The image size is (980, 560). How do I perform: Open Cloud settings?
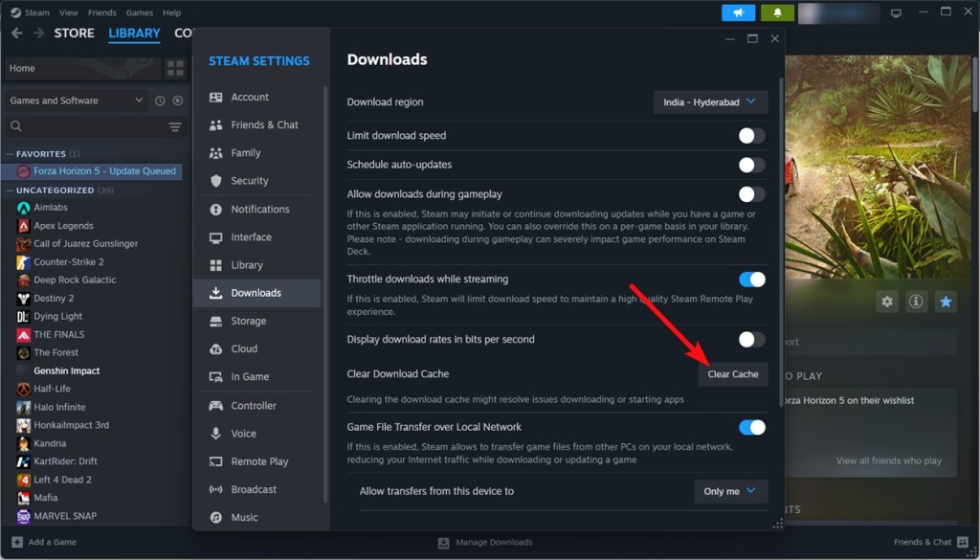pos(244,348)
